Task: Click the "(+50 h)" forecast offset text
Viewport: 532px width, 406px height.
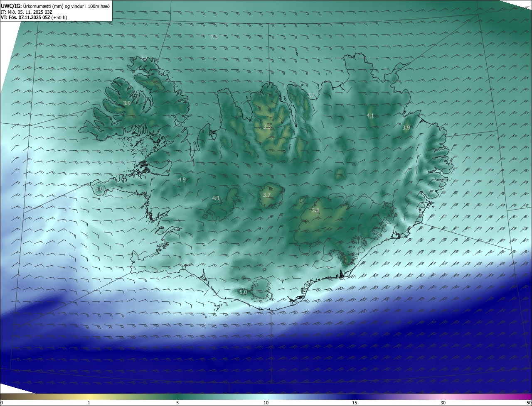Action: [59, 17]
